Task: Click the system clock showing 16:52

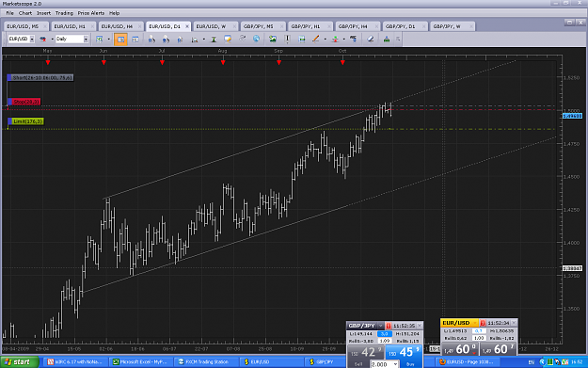Action: click(577, 362)
